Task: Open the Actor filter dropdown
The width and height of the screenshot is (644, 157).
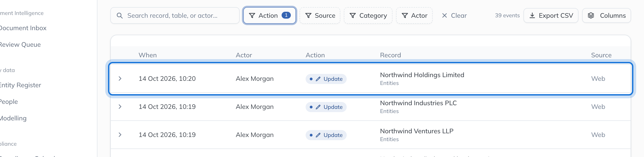Action: (414, 15)
